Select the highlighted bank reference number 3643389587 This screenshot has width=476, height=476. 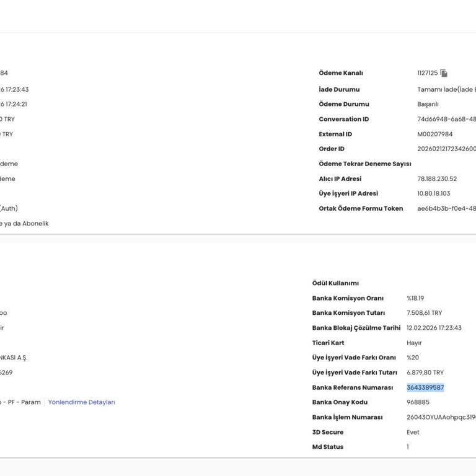click(425, 387)
